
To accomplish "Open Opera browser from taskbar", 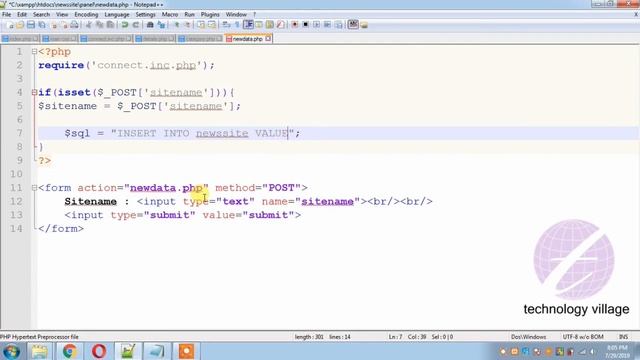I will [99, 351].
